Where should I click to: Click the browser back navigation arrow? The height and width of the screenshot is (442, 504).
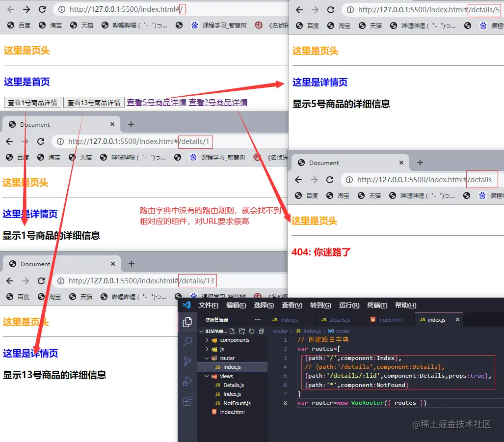[x=11, y=8]
